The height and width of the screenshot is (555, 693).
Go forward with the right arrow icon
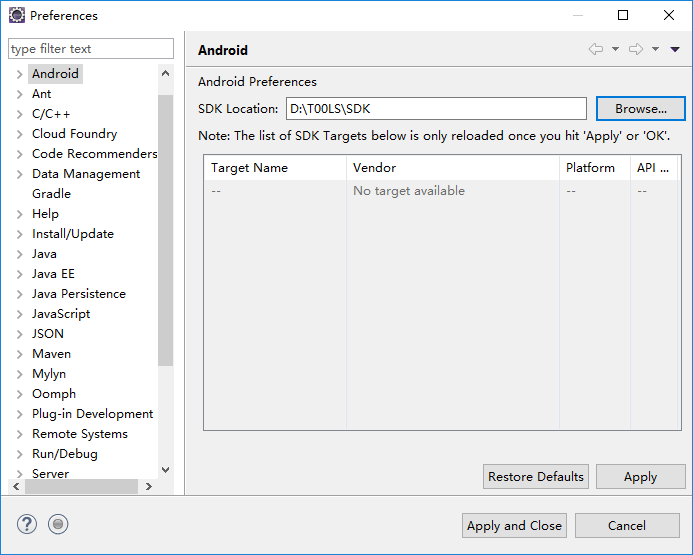click(x=636, y=49)
